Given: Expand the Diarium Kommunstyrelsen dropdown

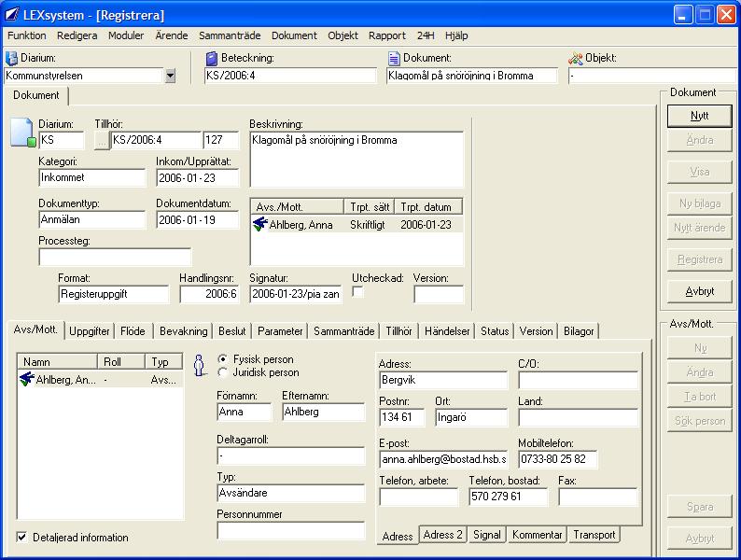Looking at the screenshot, I should pyautogui.click(x=170, y=76).
